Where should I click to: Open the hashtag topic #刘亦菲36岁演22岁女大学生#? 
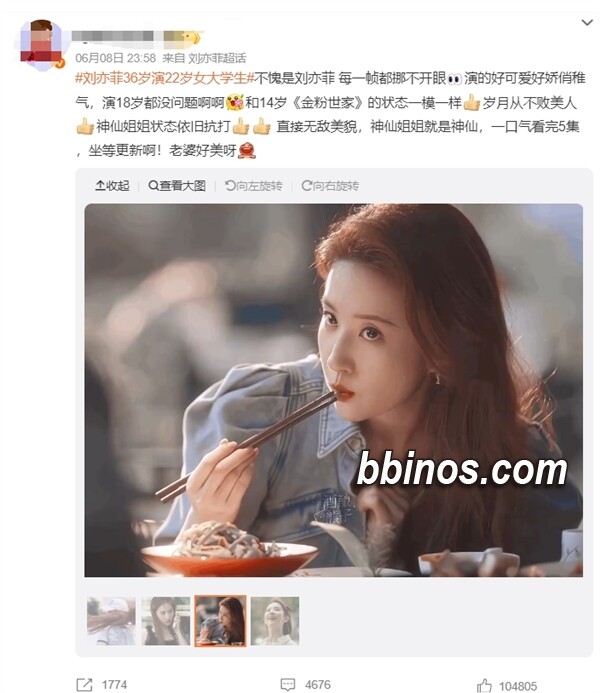165,78
